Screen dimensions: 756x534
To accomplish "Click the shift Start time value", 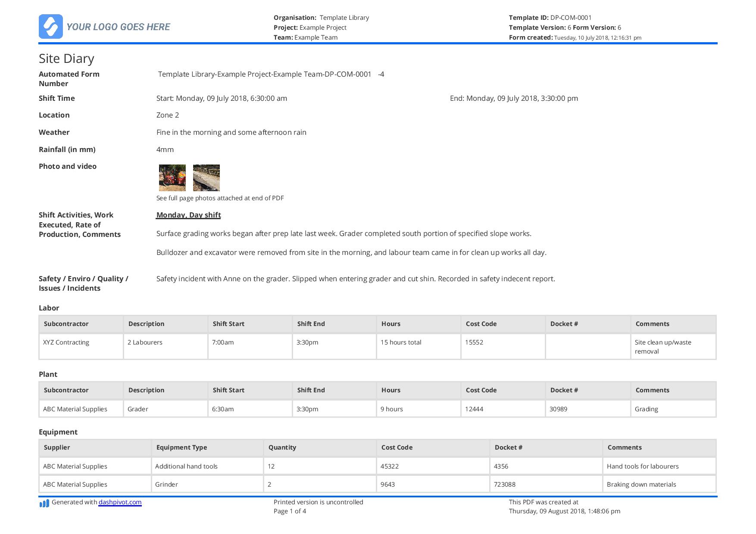I will (222, 98).
